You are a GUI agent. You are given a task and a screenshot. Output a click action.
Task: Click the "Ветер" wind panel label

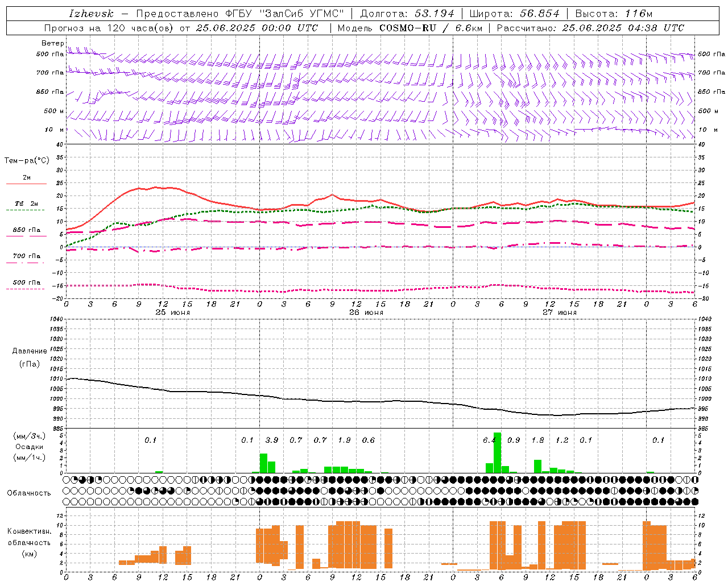pos(52,43)
